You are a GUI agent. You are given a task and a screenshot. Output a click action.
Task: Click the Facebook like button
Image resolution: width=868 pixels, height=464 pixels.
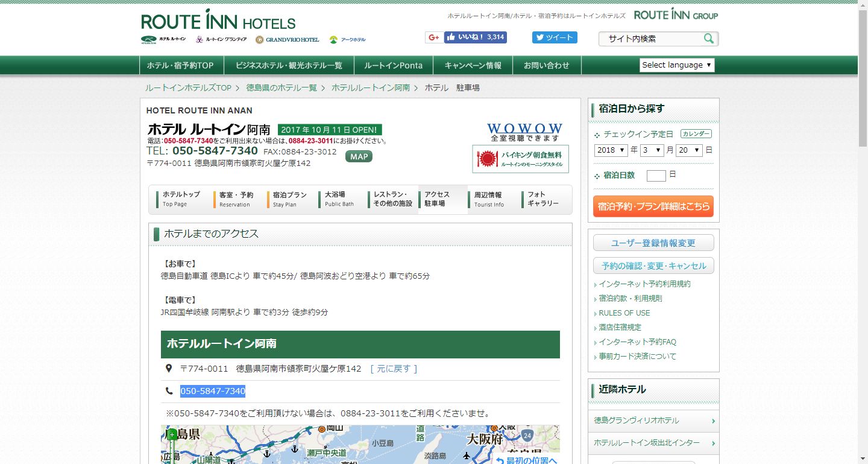coord(476,37)
